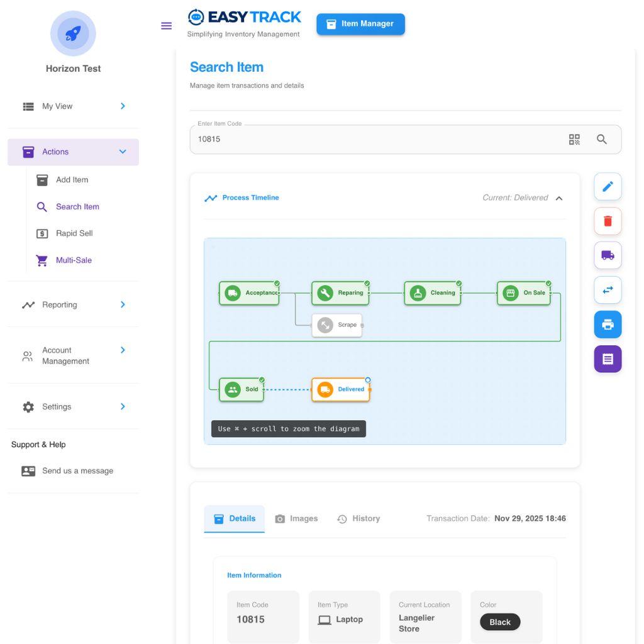Click the Acceptance checkmark status badge
The height and width of the screenshot is (644, 644).
(x=275, y=282)
